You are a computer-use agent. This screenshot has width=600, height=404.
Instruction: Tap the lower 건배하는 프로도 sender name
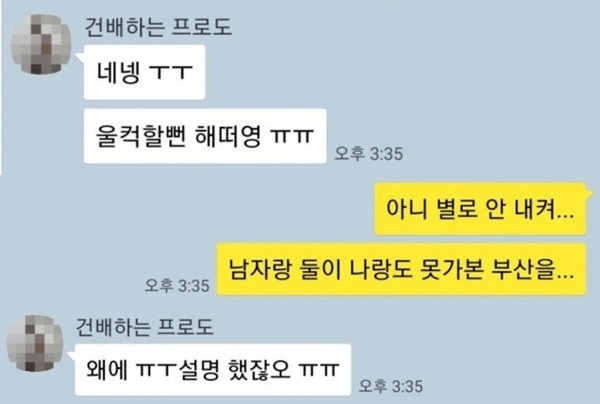144,327
